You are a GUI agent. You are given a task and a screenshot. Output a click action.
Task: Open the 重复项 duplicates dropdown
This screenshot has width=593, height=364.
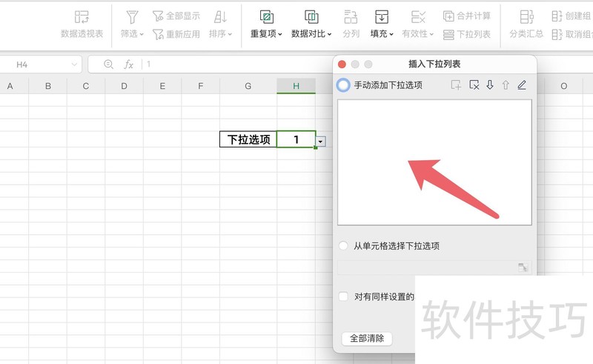(266, 24)
